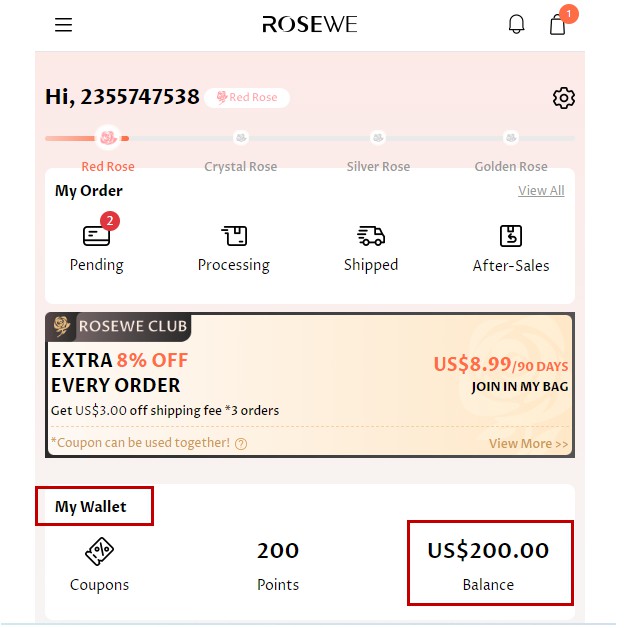Open the hamburger menu
This screenshot has height=628, width=636.
click(x=64, y=25)
